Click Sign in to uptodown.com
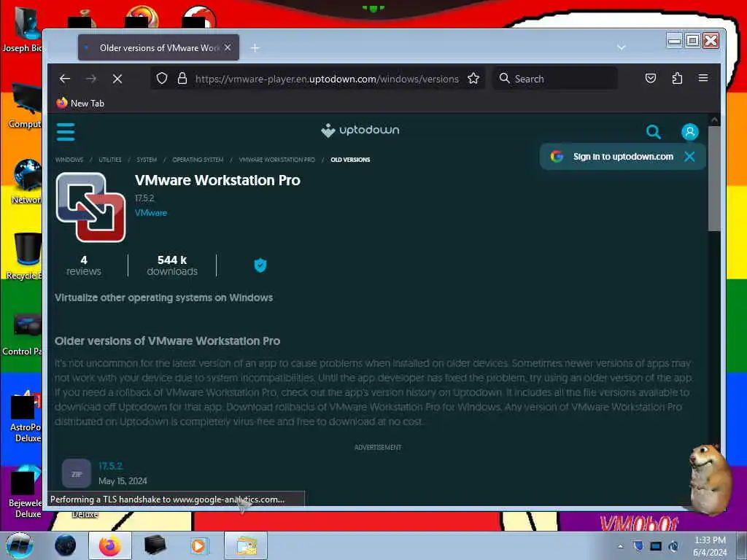 point(623,157)
